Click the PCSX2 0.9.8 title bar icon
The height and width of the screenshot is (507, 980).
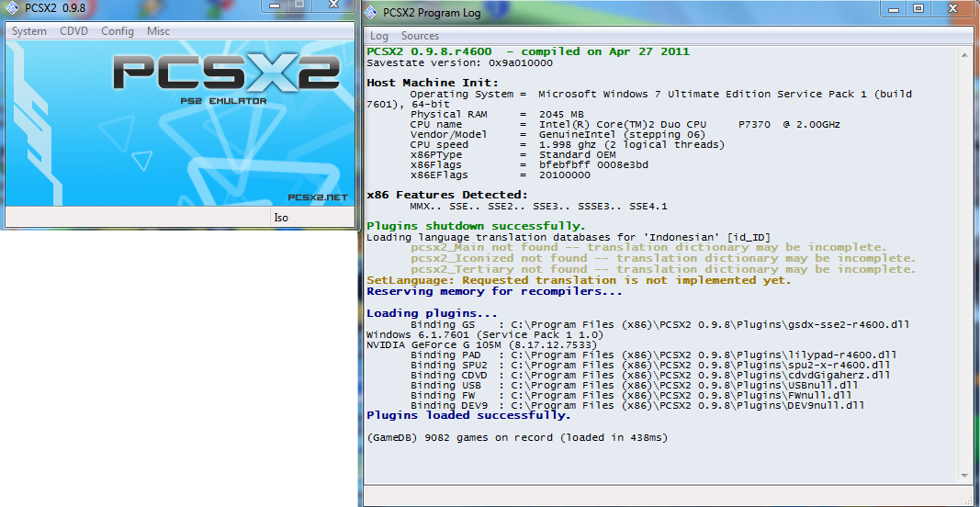tap(10, 9)
